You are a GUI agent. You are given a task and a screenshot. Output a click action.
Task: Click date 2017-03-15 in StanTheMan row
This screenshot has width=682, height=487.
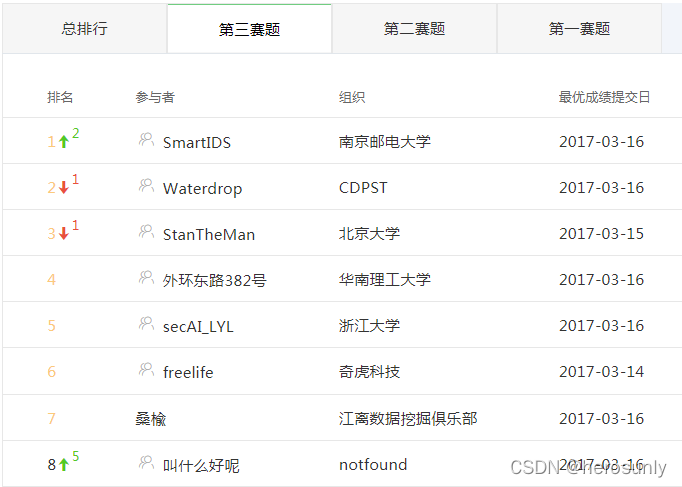(x=601, y=234)
